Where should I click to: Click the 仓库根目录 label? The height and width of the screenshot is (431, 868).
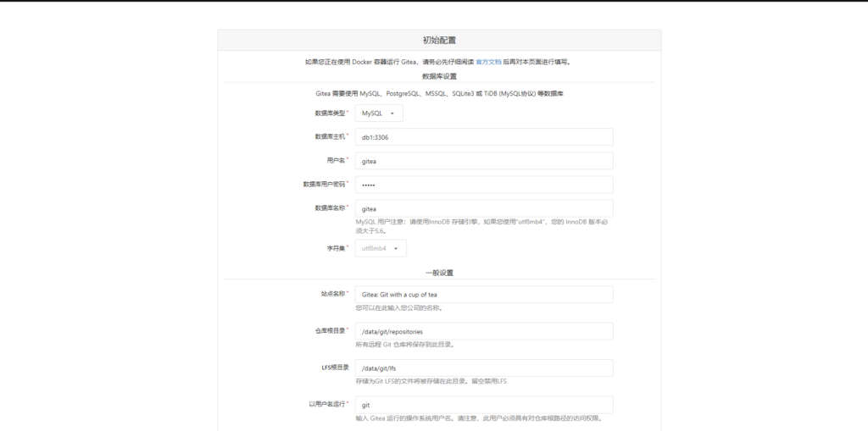[330, 330]
